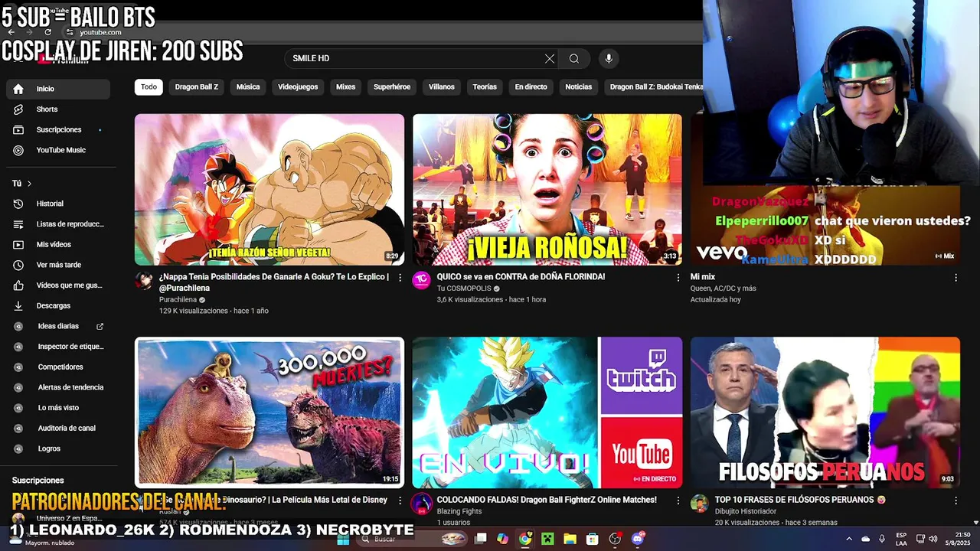980x551 pixels.
Task: Open options menu for the QUICO video
Action: pyautogui.click(x=678, y=278)
